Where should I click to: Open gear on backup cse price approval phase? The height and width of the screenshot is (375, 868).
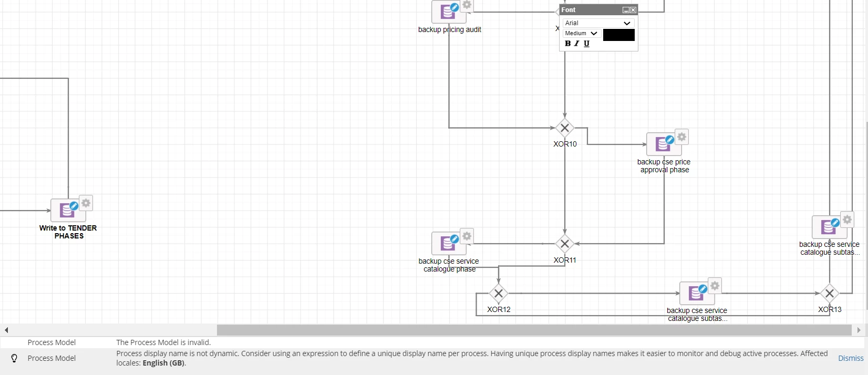pyautogui.click(x=681, y=137)
